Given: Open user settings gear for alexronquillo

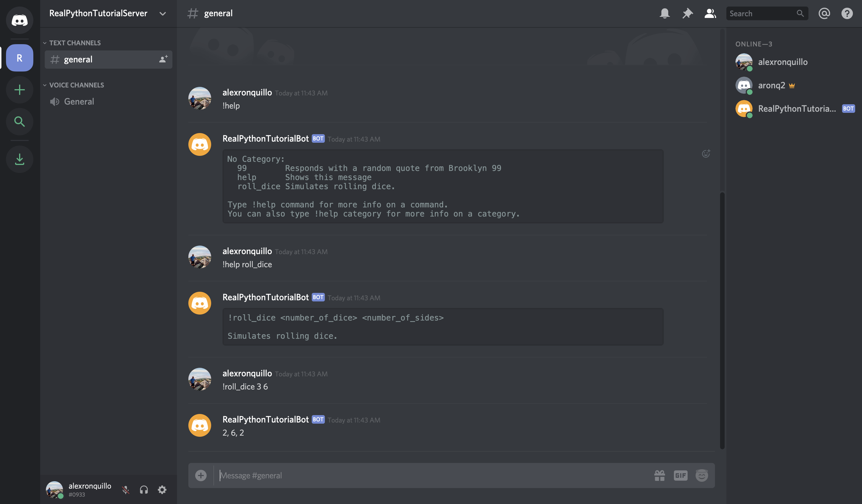Looking at the screenshot, I should click(x=162, y=489).
